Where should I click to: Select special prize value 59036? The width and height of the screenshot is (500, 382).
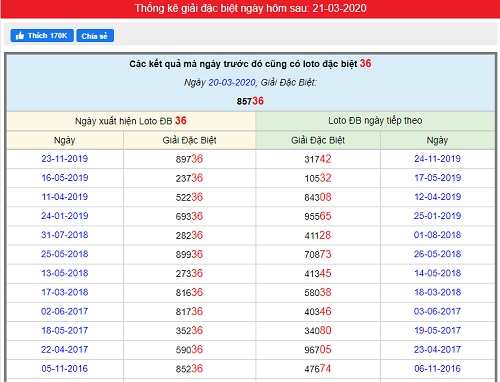[x=189, y=349]
